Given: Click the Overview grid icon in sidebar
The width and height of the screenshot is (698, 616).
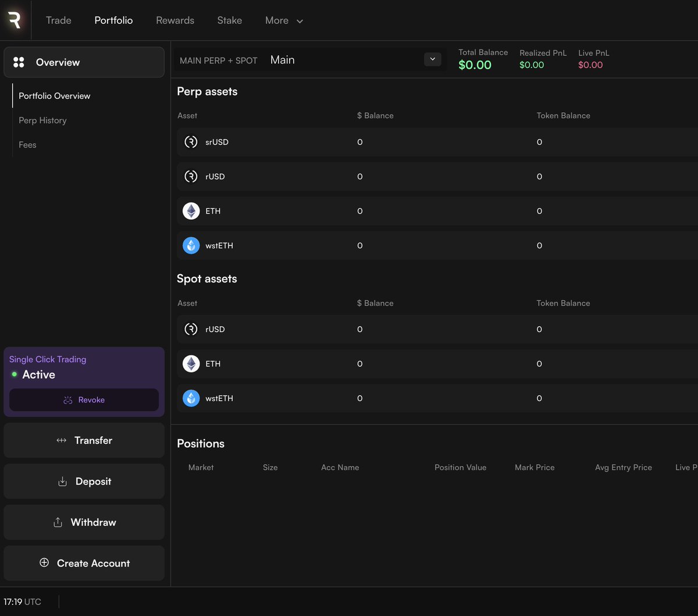Looking at the screenshot, I should click(19, 62).
